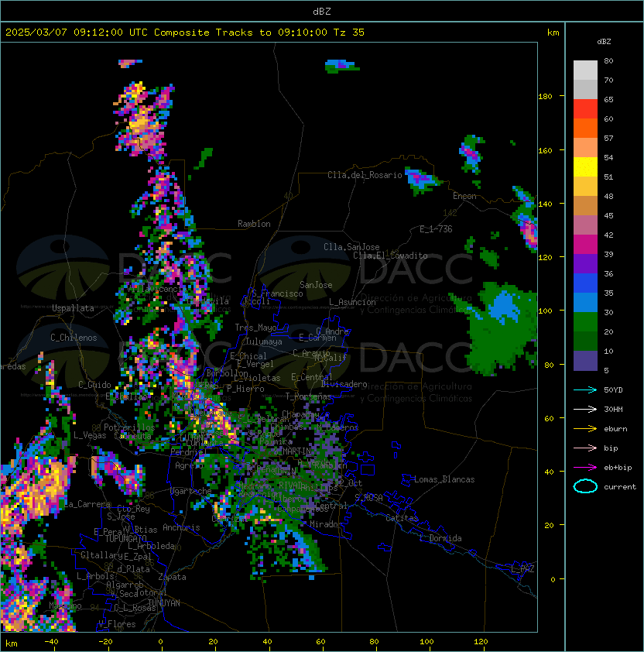Click the 'Composite Tracks' header text
The width and height of the screenshot is (644, 652).
[204, 33]
